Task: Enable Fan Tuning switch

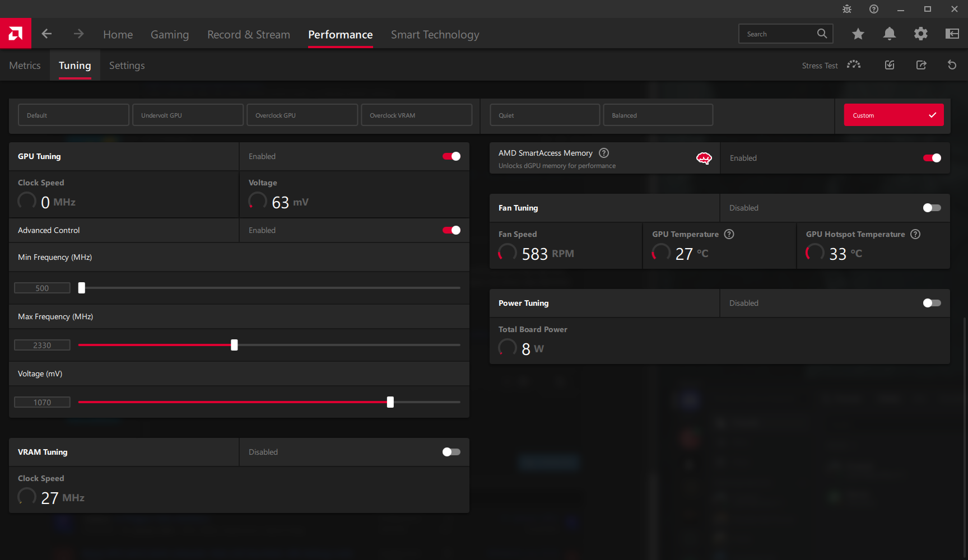Action: [932, 208]
